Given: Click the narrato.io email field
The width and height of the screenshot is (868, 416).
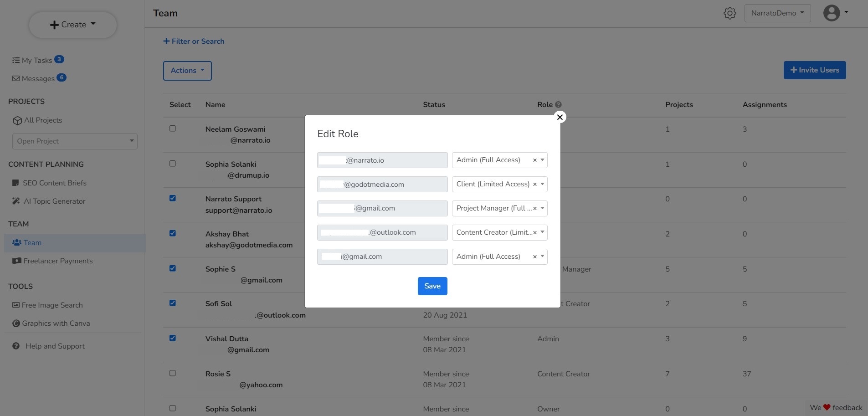Looking at the screenshot, I should point(382,160).
